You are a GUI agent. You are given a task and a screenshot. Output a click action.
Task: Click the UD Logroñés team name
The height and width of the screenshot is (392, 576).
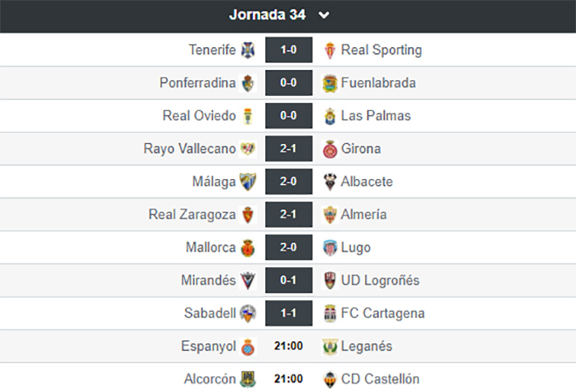(x=381, y=280)
